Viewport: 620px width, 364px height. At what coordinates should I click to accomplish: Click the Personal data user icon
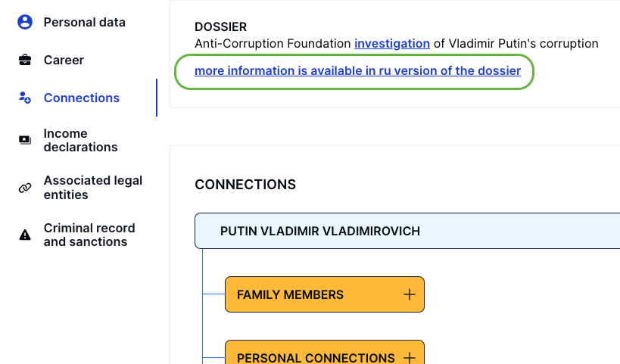25,22
